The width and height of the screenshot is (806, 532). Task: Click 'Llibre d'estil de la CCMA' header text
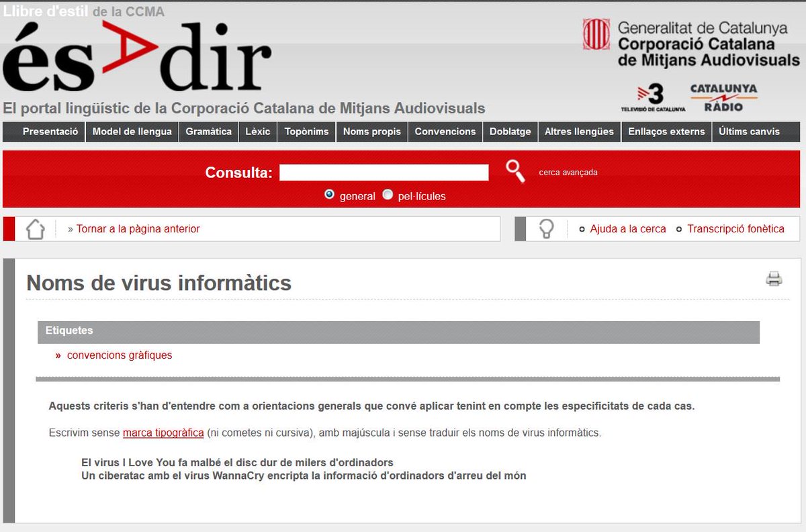click(83, 11)
